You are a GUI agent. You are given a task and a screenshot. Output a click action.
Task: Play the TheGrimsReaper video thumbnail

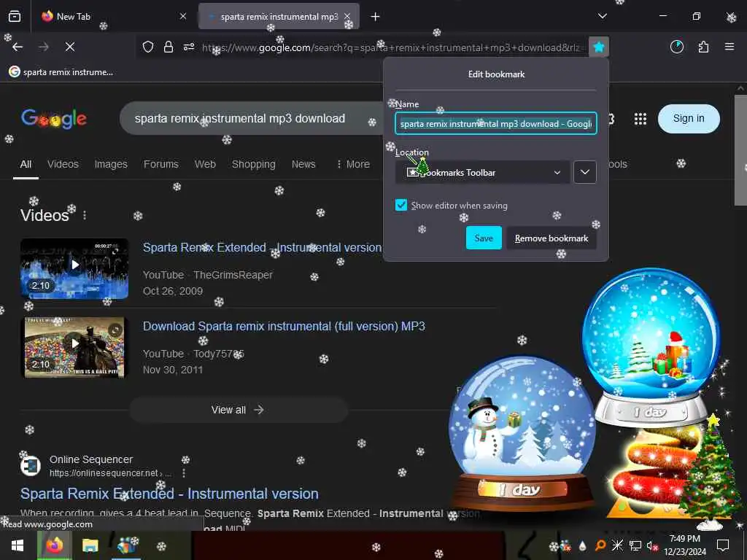pos(74,269)
